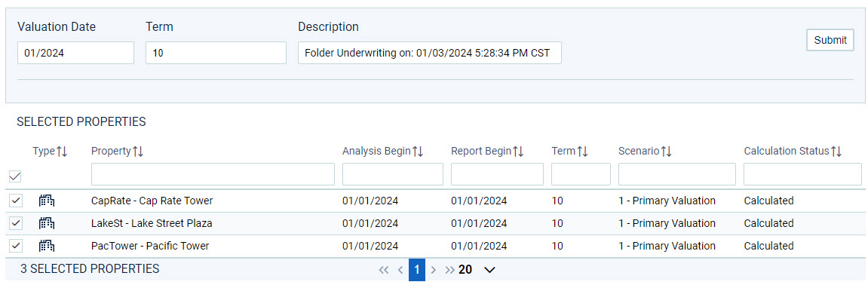Screen dimensions: 868x285
Task: Click Term value 10 in LakeSt row
Action: pyautogui.click(x=557, y=224)
